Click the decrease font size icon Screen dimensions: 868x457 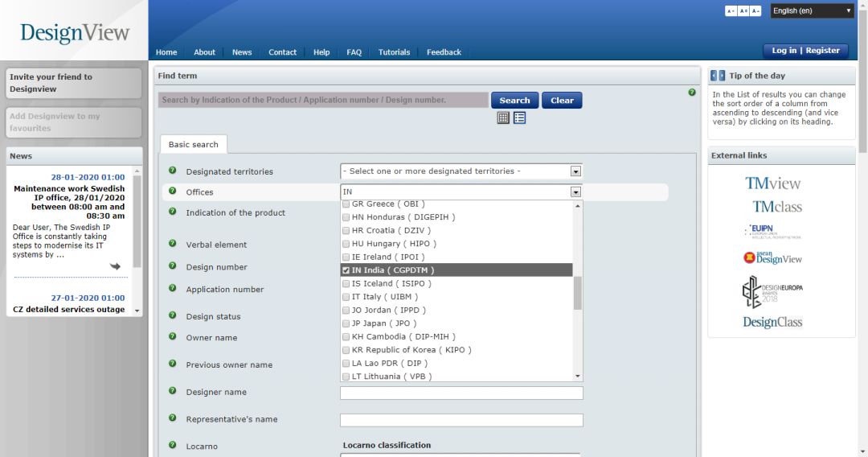coord(731,11)
